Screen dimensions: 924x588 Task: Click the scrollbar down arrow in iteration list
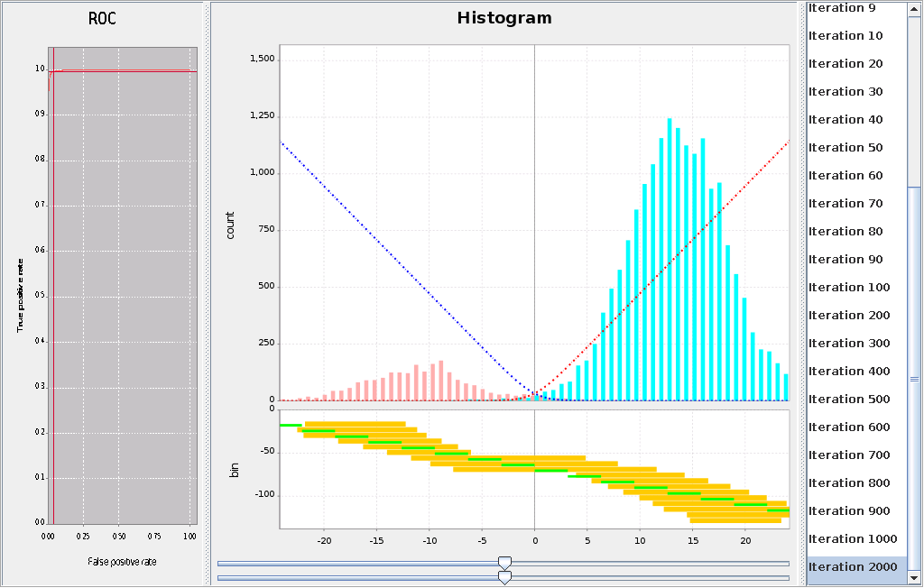point(914,578)
